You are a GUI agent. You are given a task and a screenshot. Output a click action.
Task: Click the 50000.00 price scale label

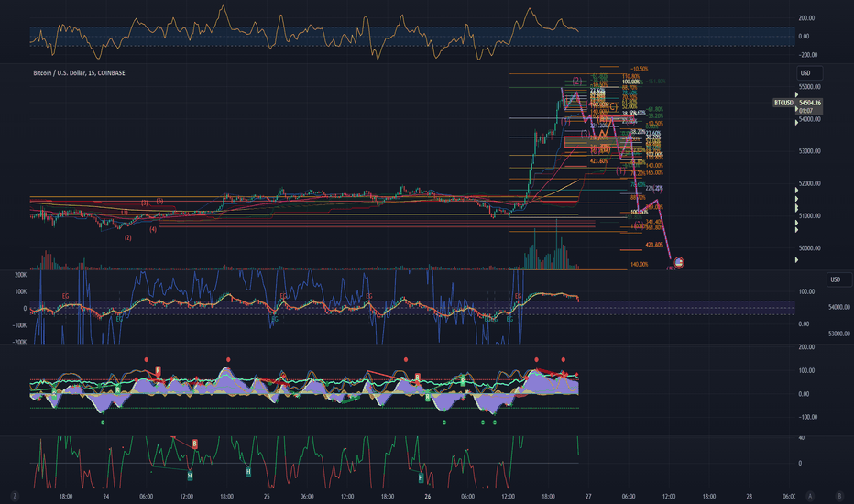pyautogui.click(x=809, y=248)
